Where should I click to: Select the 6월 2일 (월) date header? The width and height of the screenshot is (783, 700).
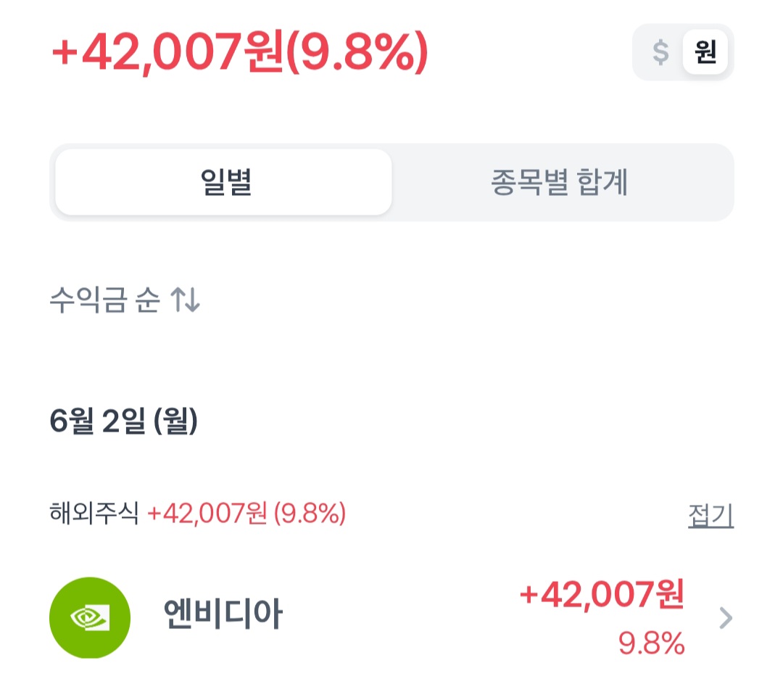(x=124, y=421)
